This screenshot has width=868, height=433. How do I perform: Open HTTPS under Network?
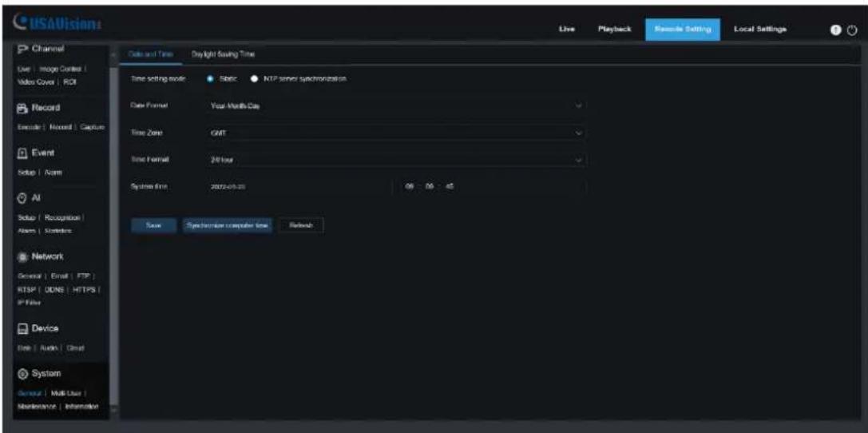point(85,289)
